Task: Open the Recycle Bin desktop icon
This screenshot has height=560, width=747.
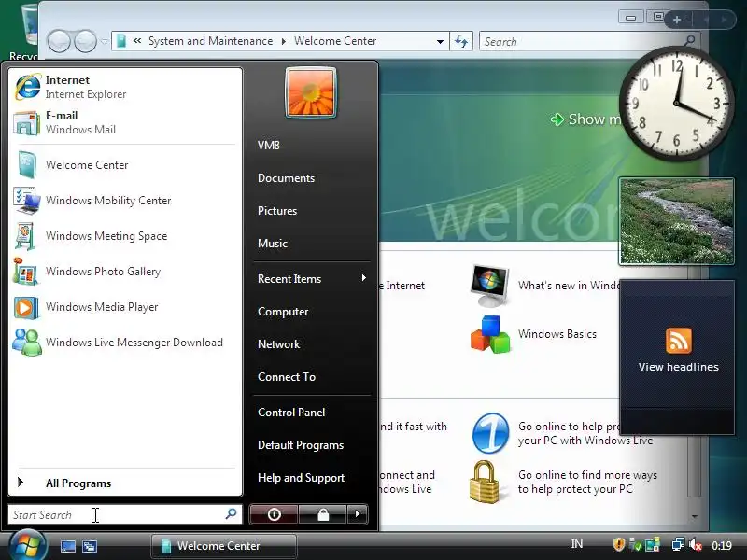Action: [24, 31]
